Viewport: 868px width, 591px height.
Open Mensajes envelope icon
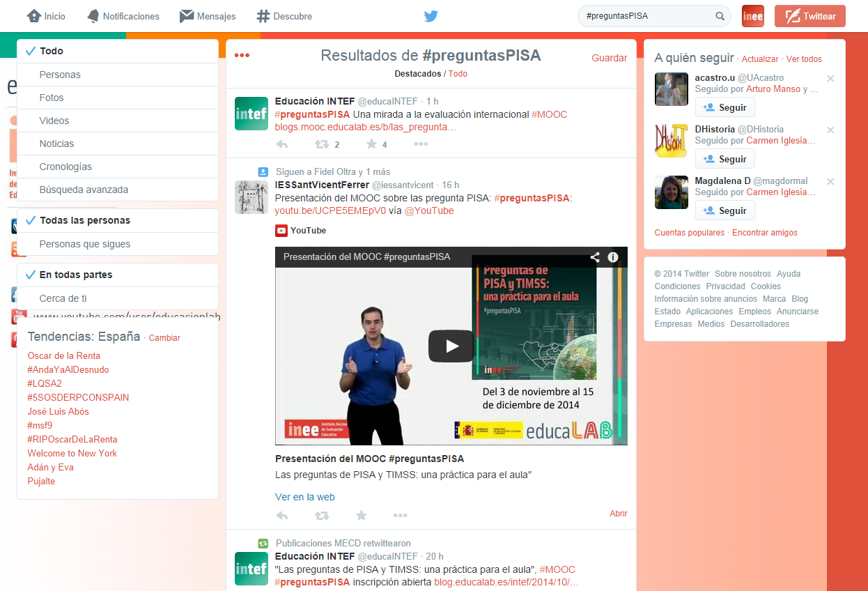pos(186,15)
